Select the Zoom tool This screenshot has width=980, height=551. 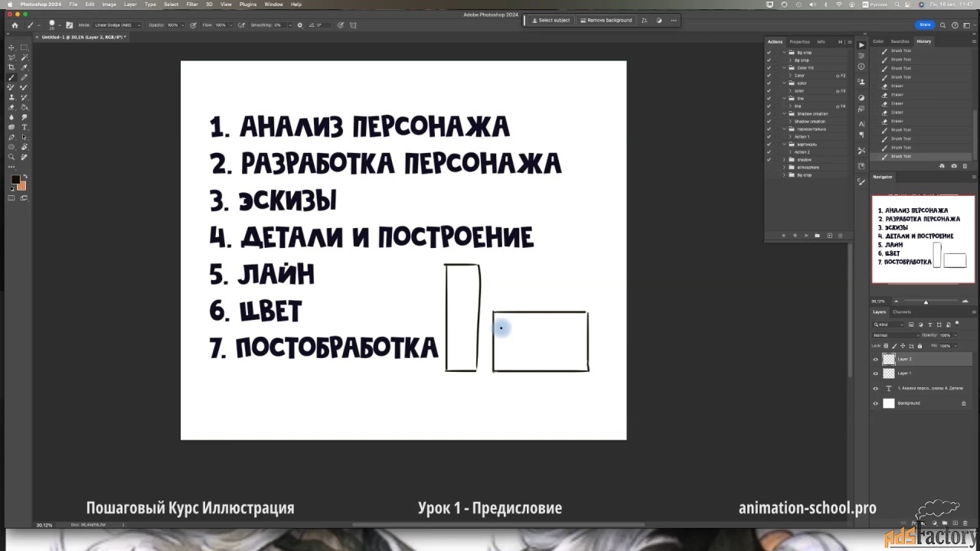click(11, 157)
